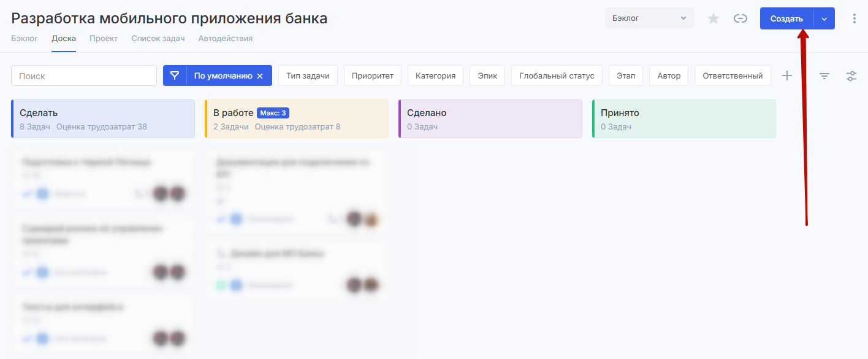This screenshot has width=868, height=359.
Task: Open board settings sliders icon
Action: pyautogui.click(x=851, y=76)
